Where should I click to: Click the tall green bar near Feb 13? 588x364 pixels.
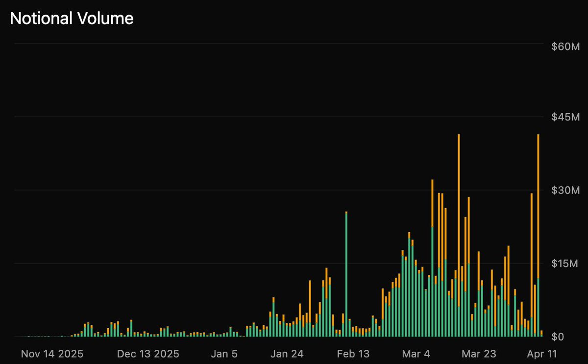point(346,275)
